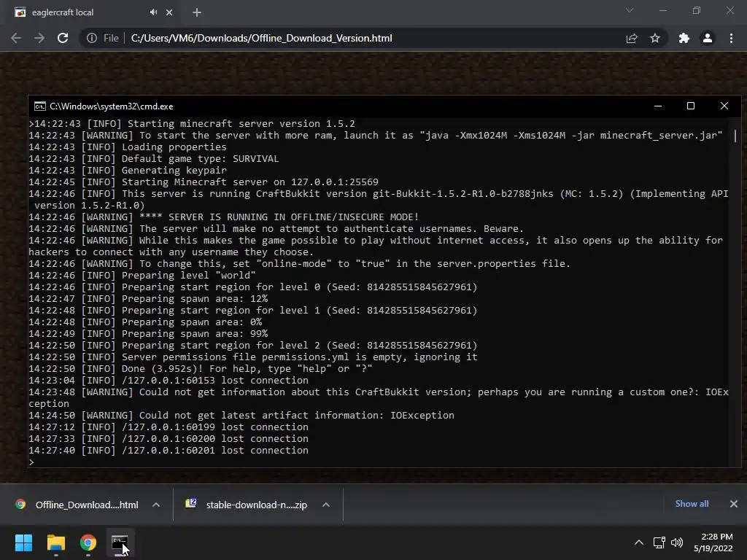Screen dimensions: 747x560
Task: Click the 'SERVER IS RUNNING IN OFFLINE/INSECURE MODE!' warning
Action: pos(224,217)
